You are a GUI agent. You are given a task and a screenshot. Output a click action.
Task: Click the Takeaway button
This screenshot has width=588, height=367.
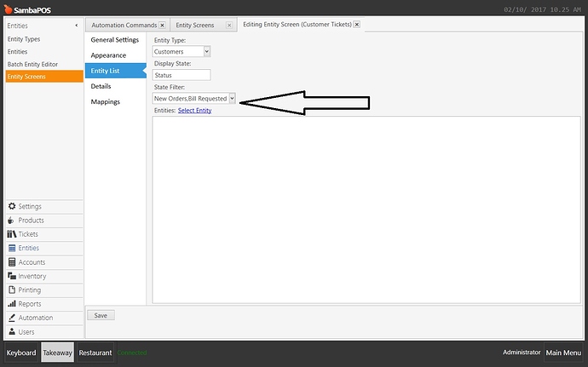coord(57,353)
